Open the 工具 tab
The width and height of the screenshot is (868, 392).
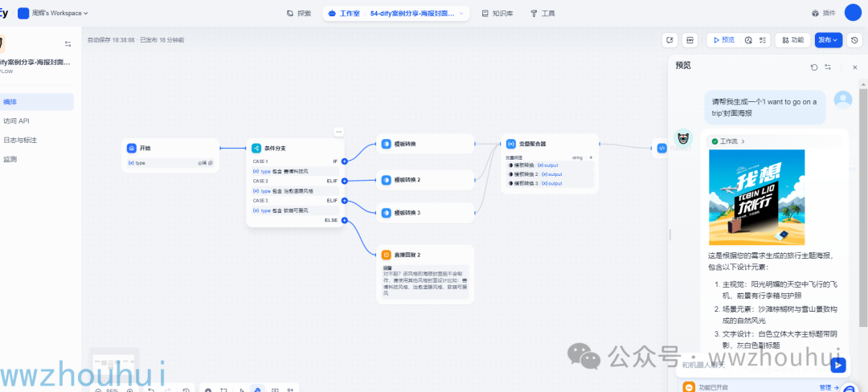click(x=542, y=14)
